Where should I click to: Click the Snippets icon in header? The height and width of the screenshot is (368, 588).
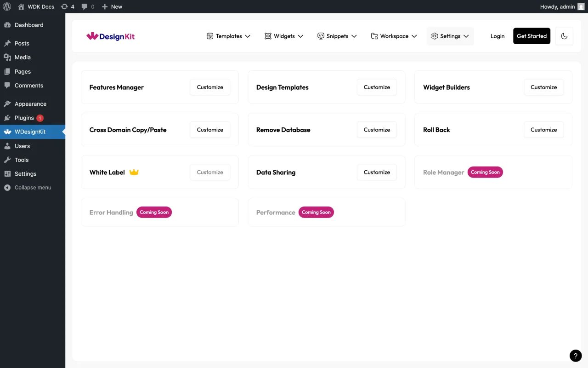pyautogui.click(x=321, y=36)
